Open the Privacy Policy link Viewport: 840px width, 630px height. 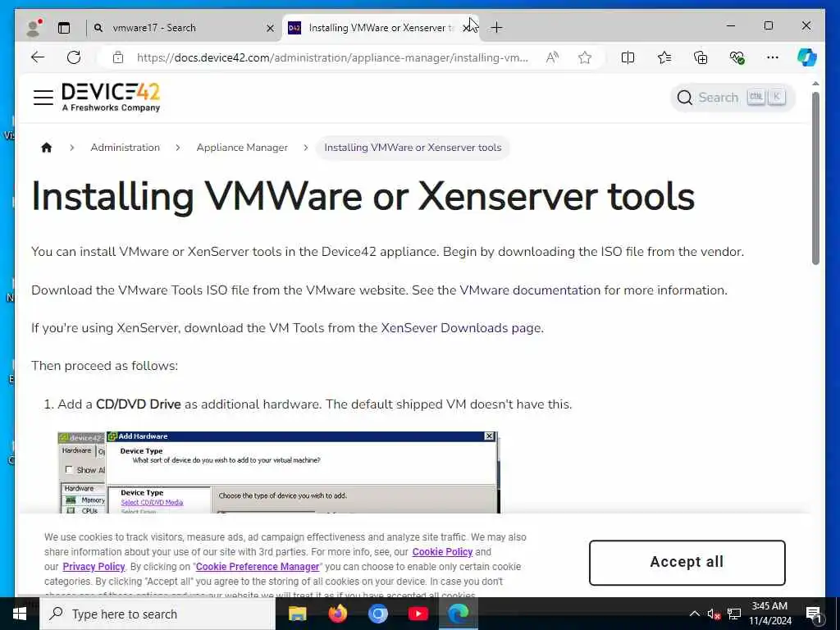[x=94, y=567]
